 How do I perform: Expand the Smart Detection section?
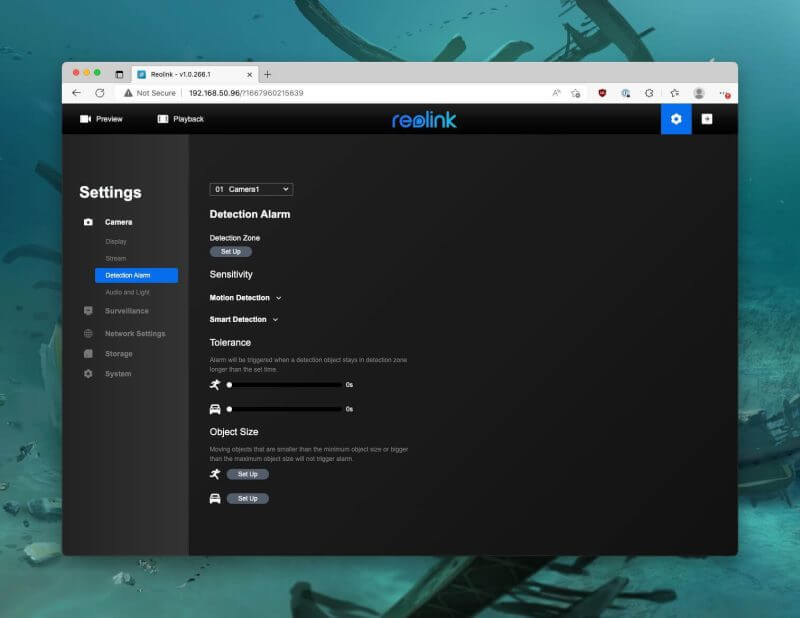pos(244,319)
